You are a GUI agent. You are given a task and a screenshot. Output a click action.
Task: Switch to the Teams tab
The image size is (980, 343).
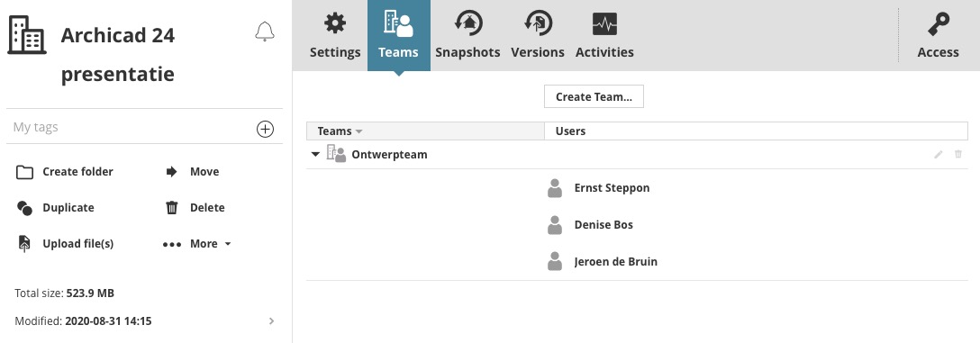399,36
